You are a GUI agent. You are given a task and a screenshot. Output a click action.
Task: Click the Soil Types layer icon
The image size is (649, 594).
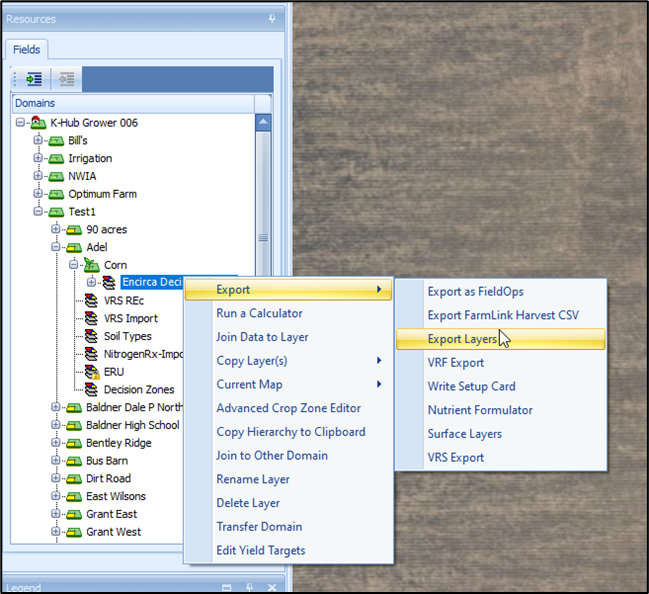91,336
